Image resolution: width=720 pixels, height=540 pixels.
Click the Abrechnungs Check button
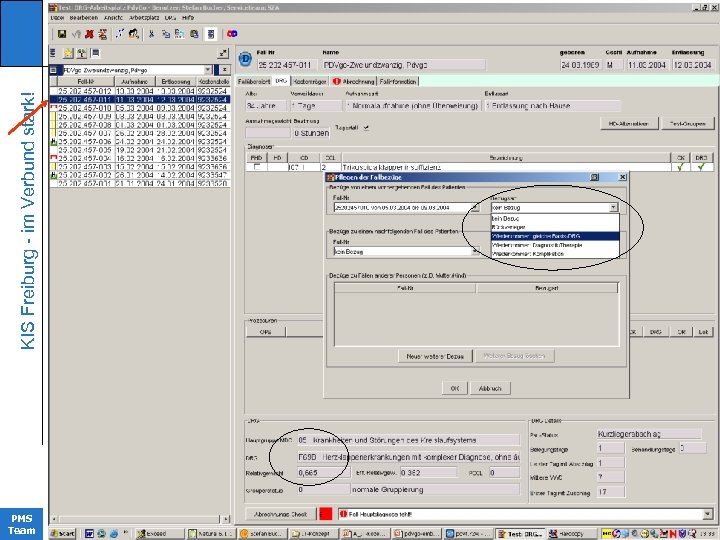tap(281, 514)
